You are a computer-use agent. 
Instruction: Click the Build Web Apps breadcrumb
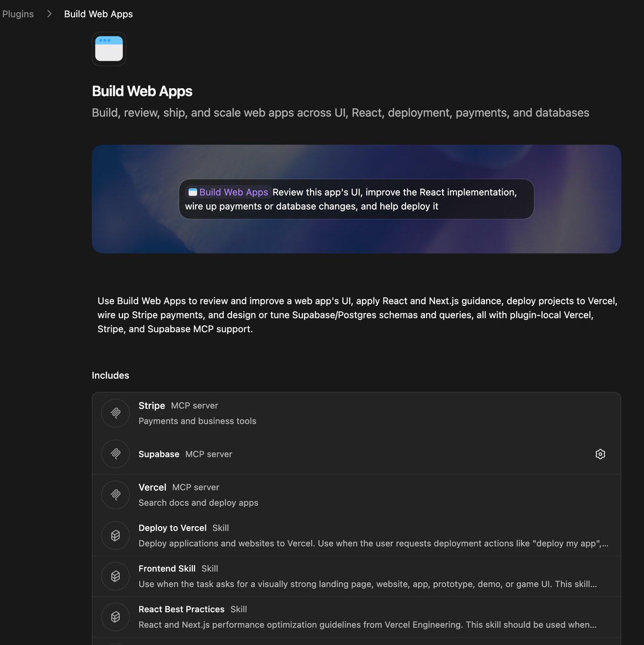(x=98, y=14)
